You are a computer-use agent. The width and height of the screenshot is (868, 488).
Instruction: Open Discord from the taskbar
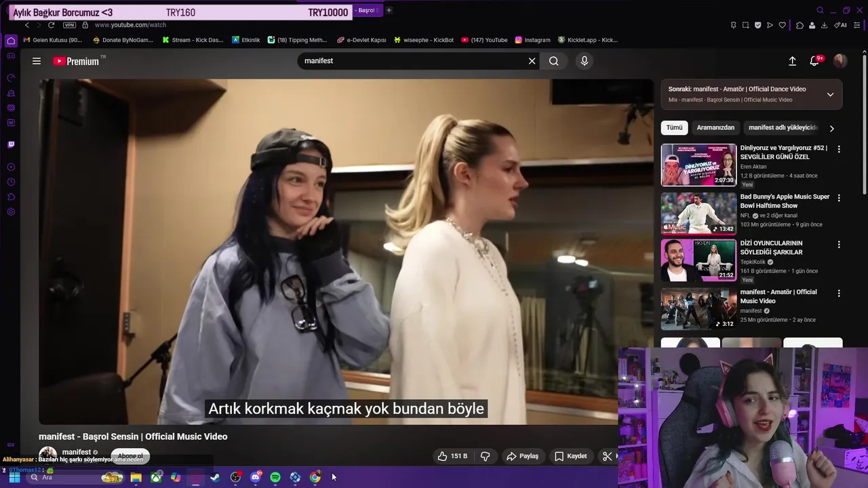[x=256, y=477]
